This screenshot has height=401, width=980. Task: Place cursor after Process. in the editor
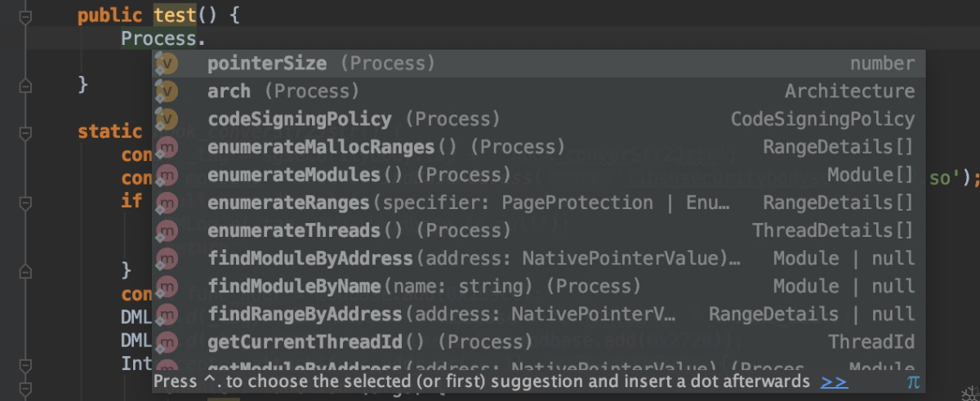pyautogui.click(x=206, y=38)
